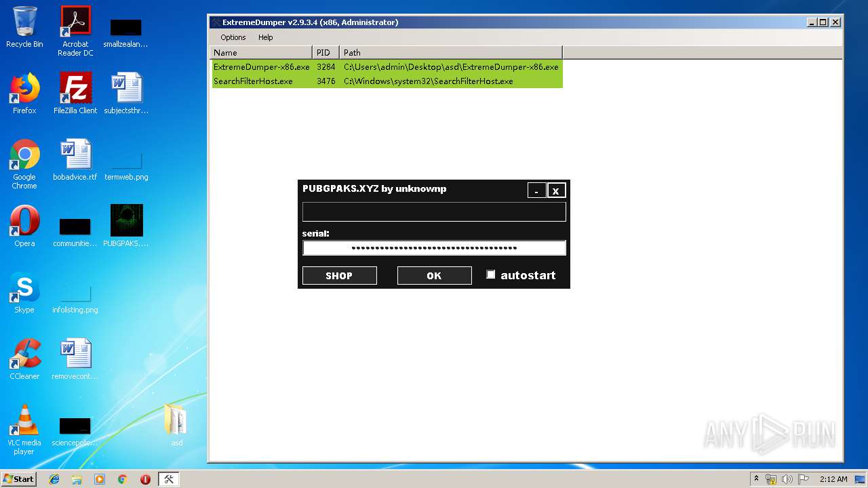This screenshot has height=488, width=868.
Task: Launch VLC media player shortcut
Action: [24, 430]
